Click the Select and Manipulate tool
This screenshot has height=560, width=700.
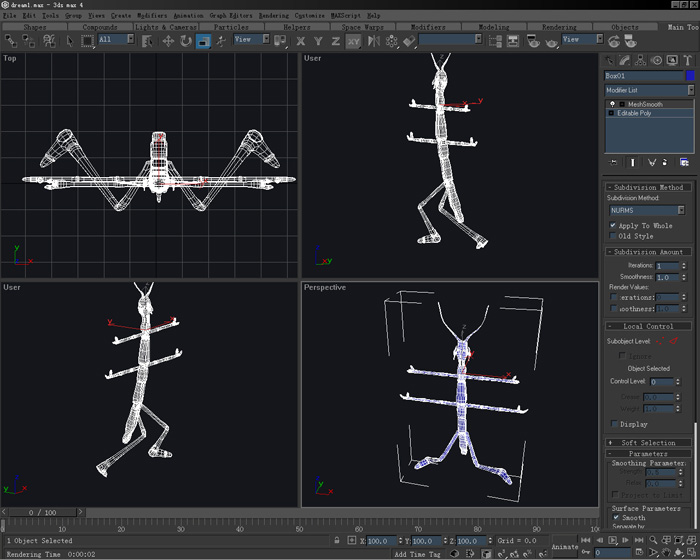point(221,41)
